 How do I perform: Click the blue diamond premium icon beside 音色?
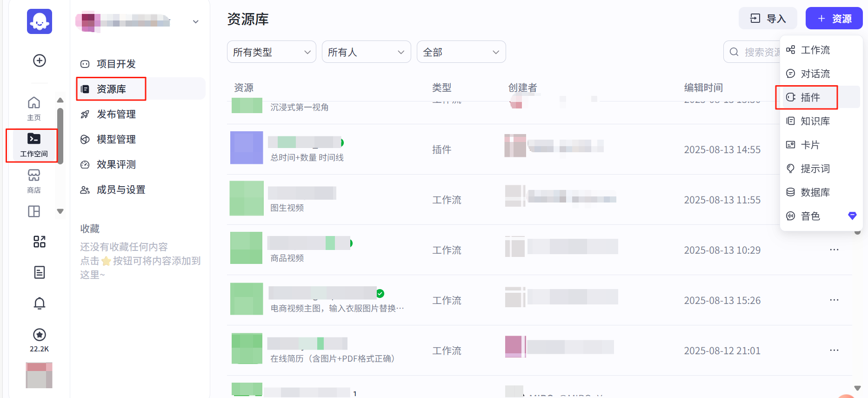point(852,216)
